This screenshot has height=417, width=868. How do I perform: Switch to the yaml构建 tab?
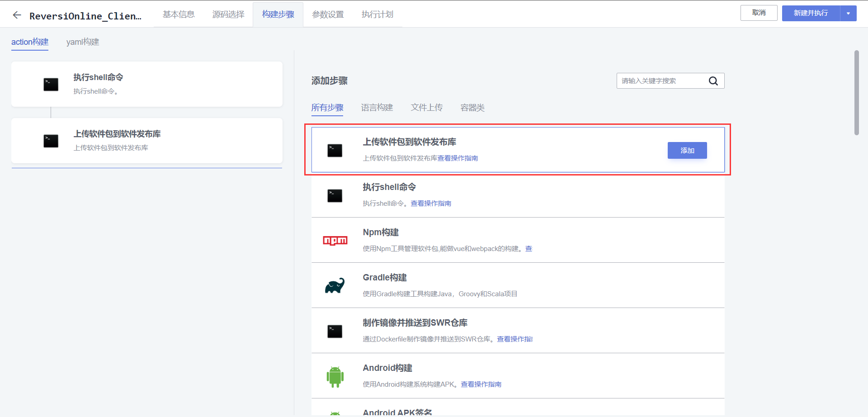coord(82,42)
